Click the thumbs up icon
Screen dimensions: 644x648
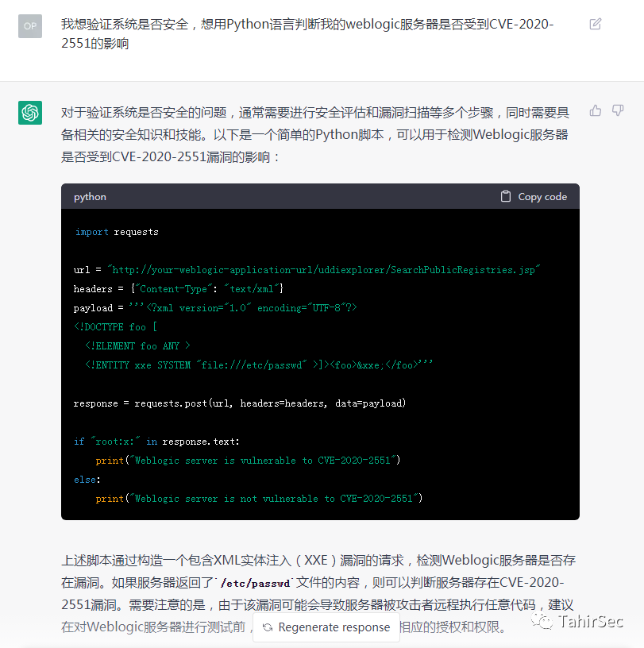point(596,110)
